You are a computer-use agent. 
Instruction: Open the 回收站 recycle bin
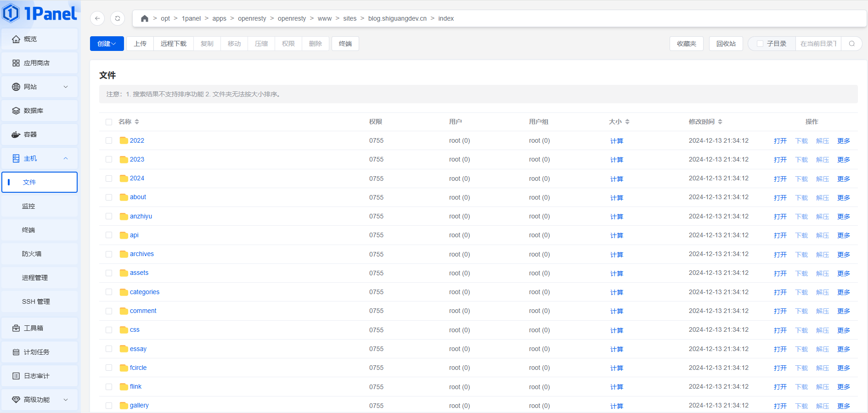click(726, 44)
